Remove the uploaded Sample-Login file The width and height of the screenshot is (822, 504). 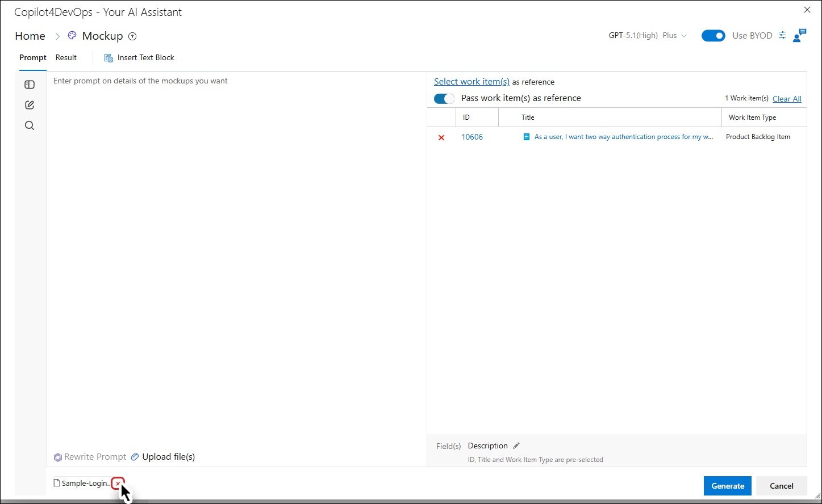[118, 484]
